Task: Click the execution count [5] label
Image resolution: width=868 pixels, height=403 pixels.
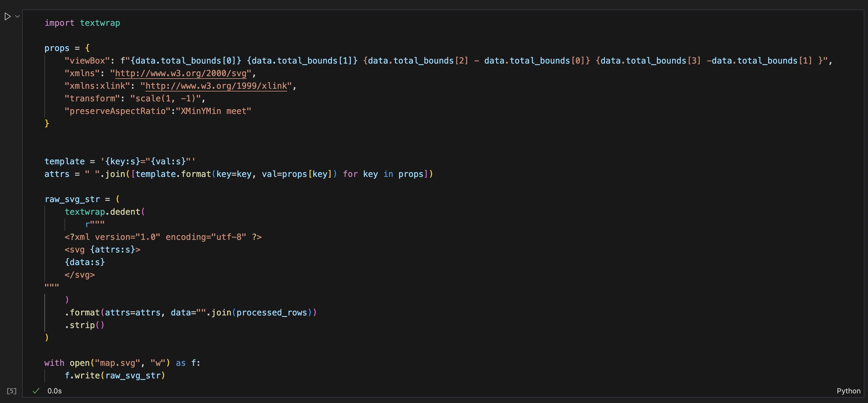Action: [11, 391]
